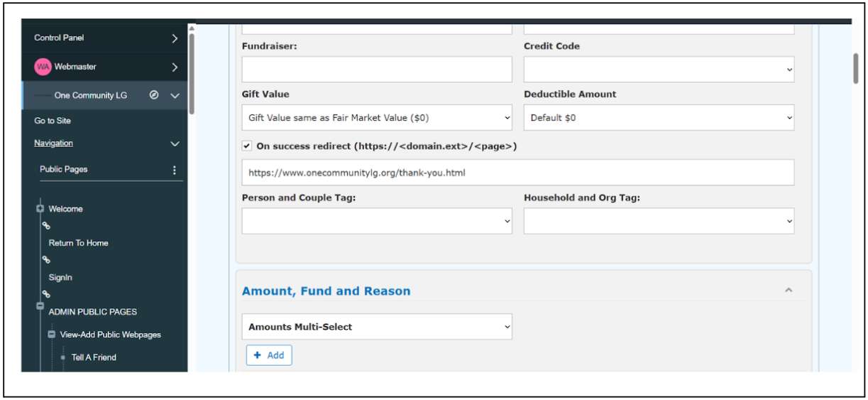Collapse the Amount, Fund and Reason section

pos(789,291)
